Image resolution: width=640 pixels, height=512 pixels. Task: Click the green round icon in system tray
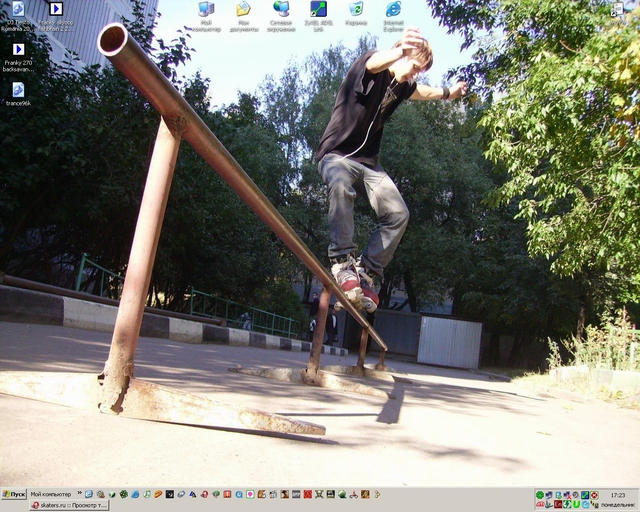(540, 494)
